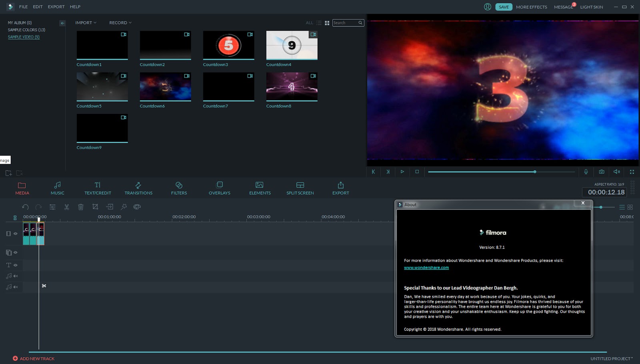640x364 pixels.
Task: Mute the second music track
Action: 16,287
